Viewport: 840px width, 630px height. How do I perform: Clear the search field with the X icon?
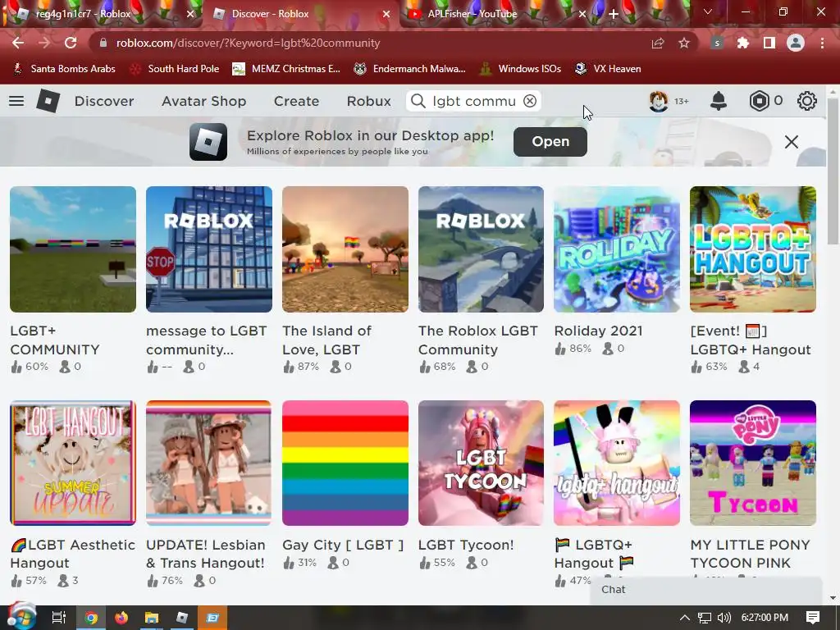click(530, 101)
